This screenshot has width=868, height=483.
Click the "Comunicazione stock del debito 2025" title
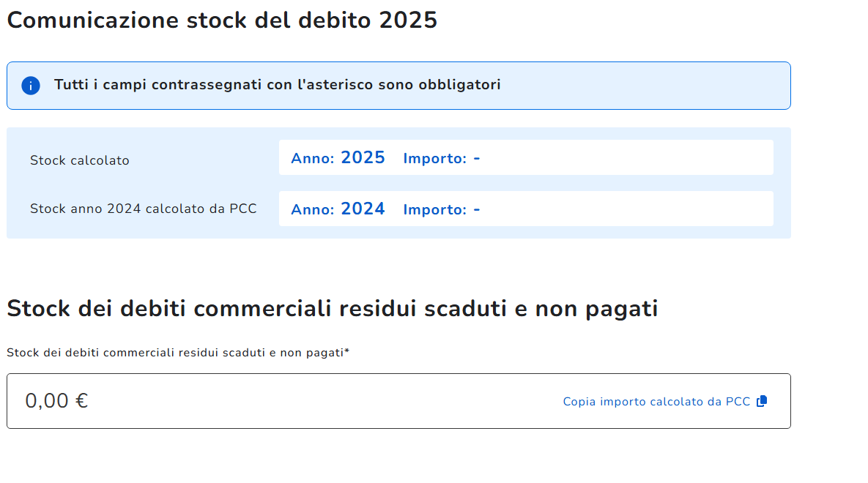tap(222, 20)
